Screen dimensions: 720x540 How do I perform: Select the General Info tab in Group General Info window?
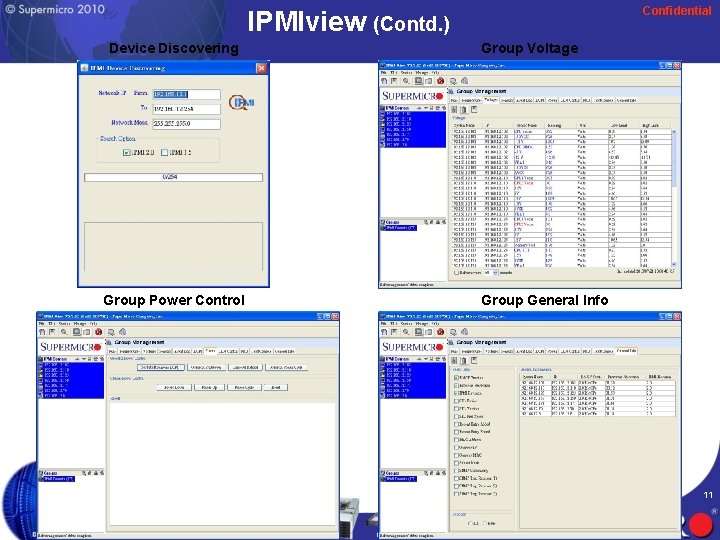coord(626,351)
